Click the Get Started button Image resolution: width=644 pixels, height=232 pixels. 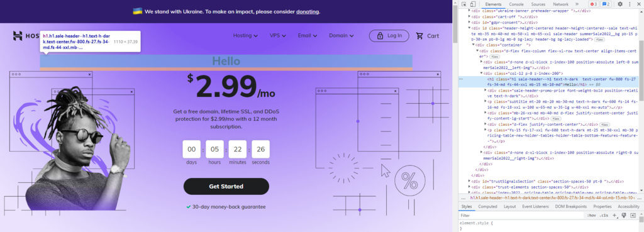click(226, 187)
